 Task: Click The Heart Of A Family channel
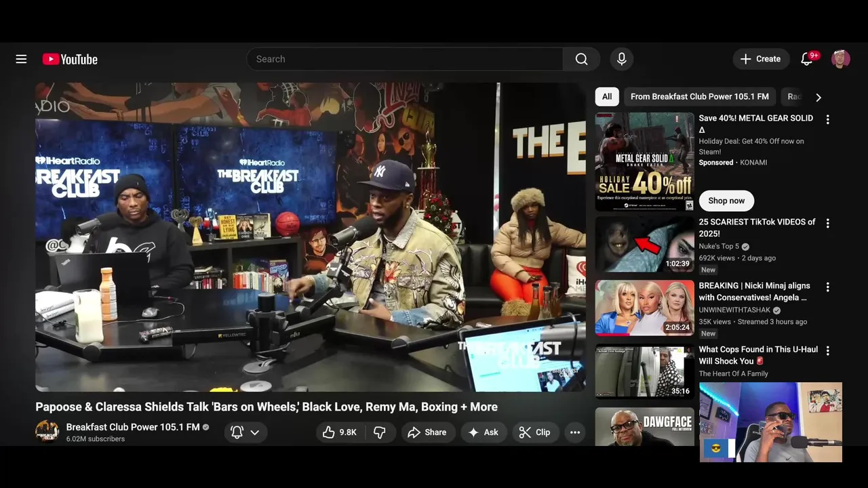[x=734, y=373]
